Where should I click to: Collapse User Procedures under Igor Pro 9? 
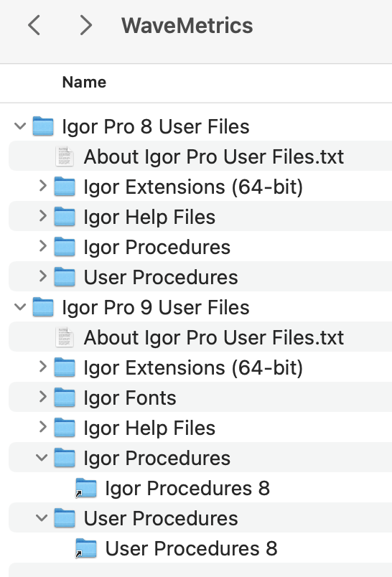click(x=42, y=518)
